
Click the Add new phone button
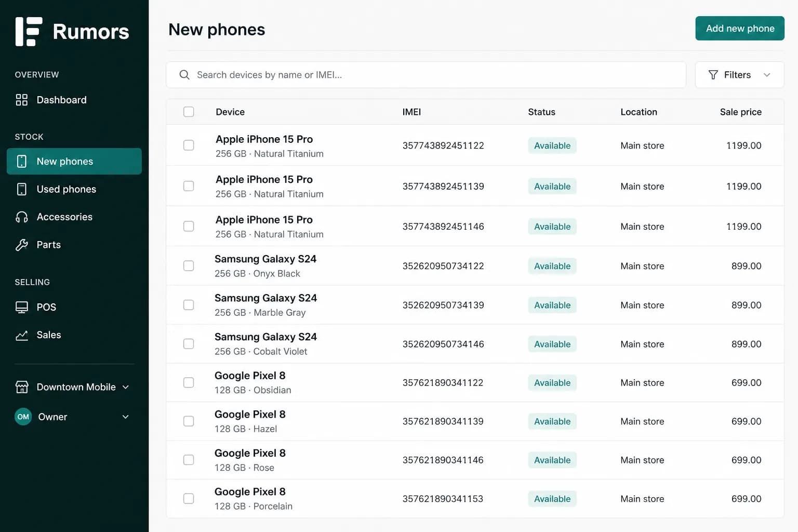coord(740,29)
